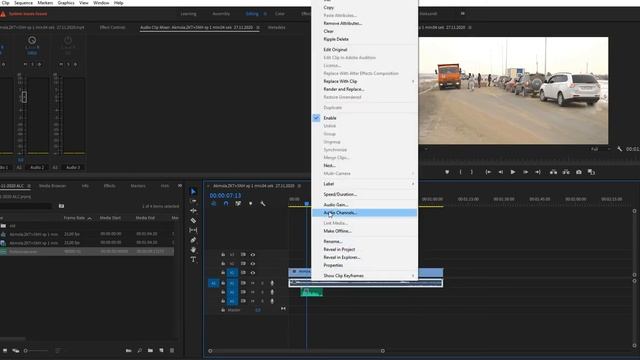Open Audio Clip Mixer panel menu
The width and height of the screenshot is (640, 360).
258,27
